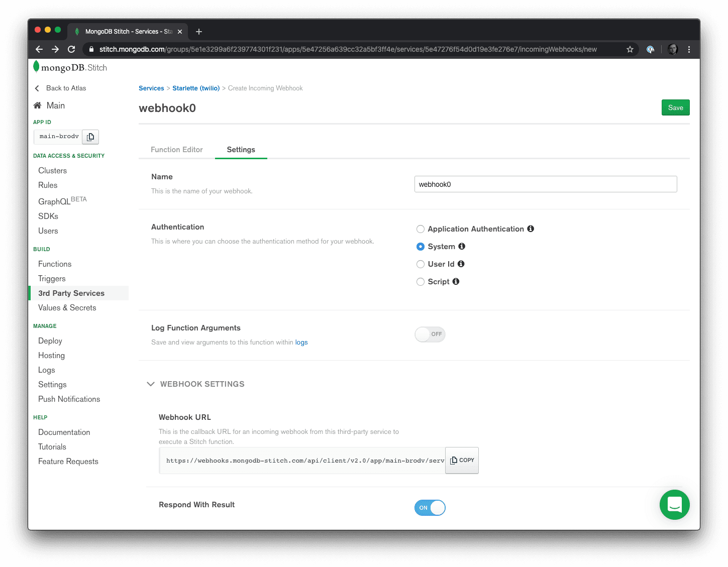Collapse the Webhook Settings section
Screen dimensions: 728x567
pyautogui.click(x=151, y=384)
